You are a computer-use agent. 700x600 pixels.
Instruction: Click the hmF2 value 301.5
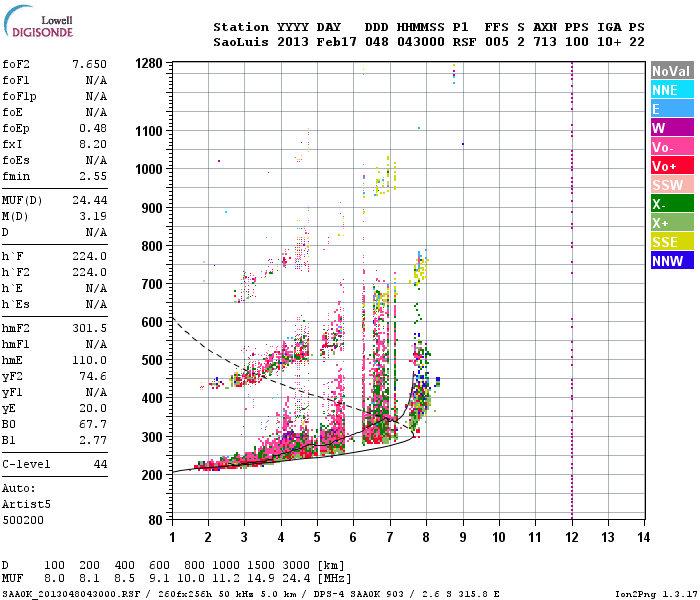[x=90, y=328]
